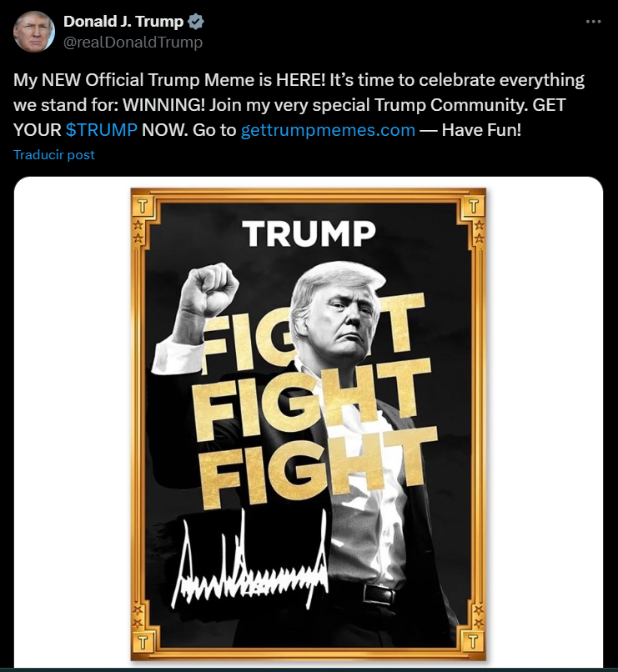Open the Donald J. Trump display name

pyautogui.click(x=123, y=22)
